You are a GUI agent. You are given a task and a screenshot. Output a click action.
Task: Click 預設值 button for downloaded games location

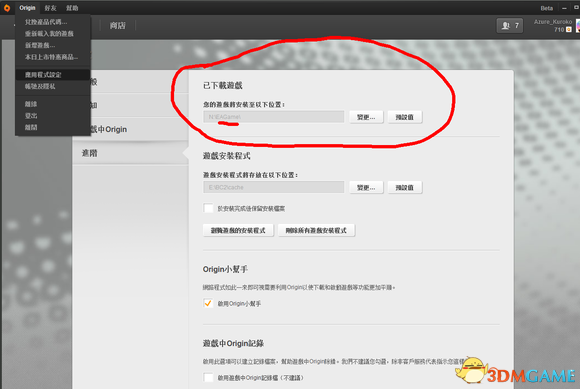click(405, 117)
